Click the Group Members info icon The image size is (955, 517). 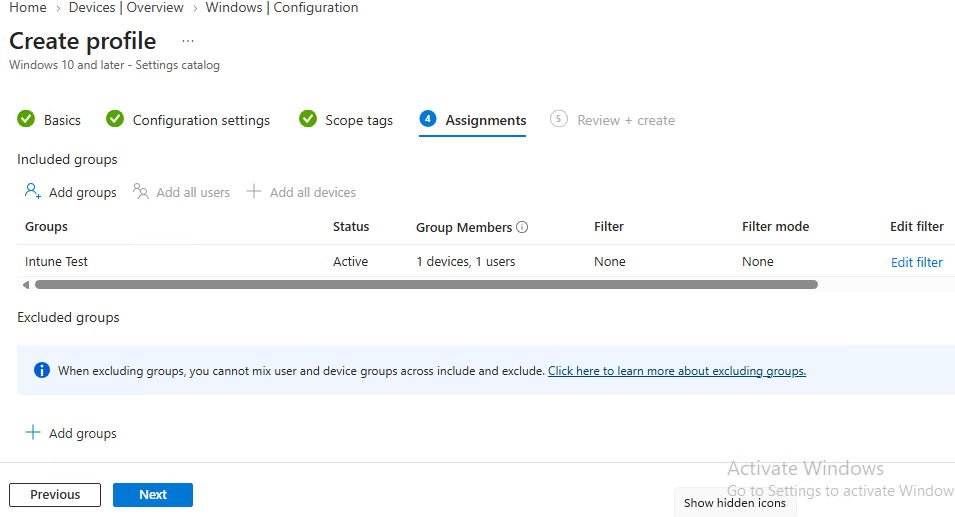[x=522, y=227]
